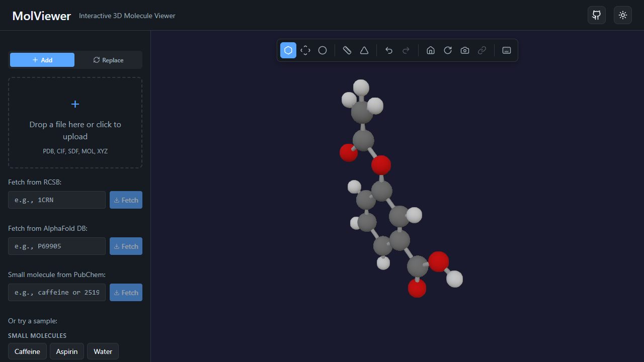Viewport: 644px width, 362px height.
Task: Open the GitHub repository link
Action: pyautogui.click(x=597, y=15)
